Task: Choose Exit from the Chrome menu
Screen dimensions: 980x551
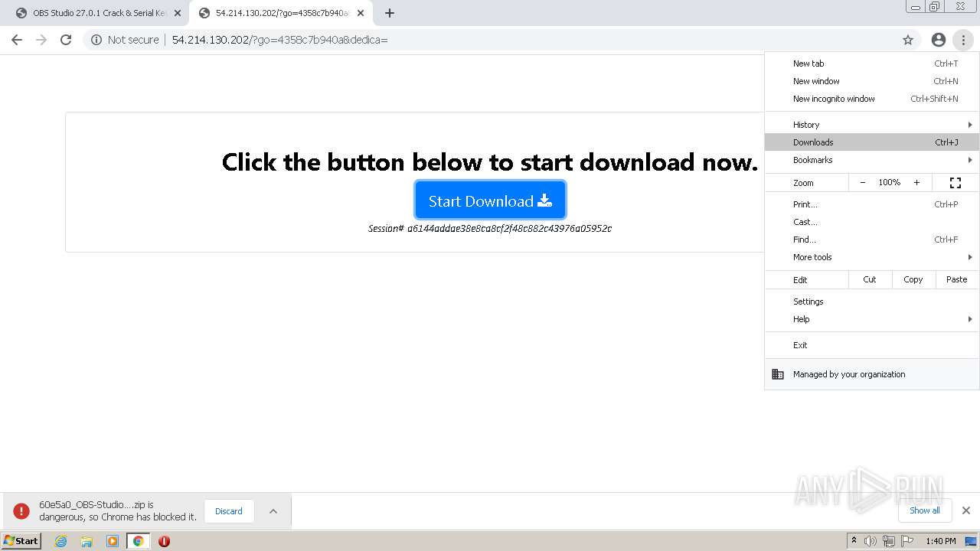Action: coord(872,345)
